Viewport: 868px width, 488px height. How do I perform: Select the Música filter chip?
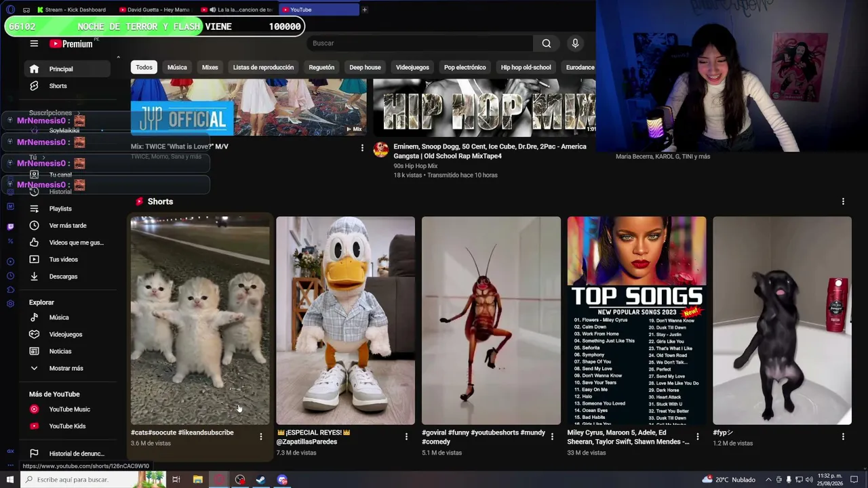[177, 67]
